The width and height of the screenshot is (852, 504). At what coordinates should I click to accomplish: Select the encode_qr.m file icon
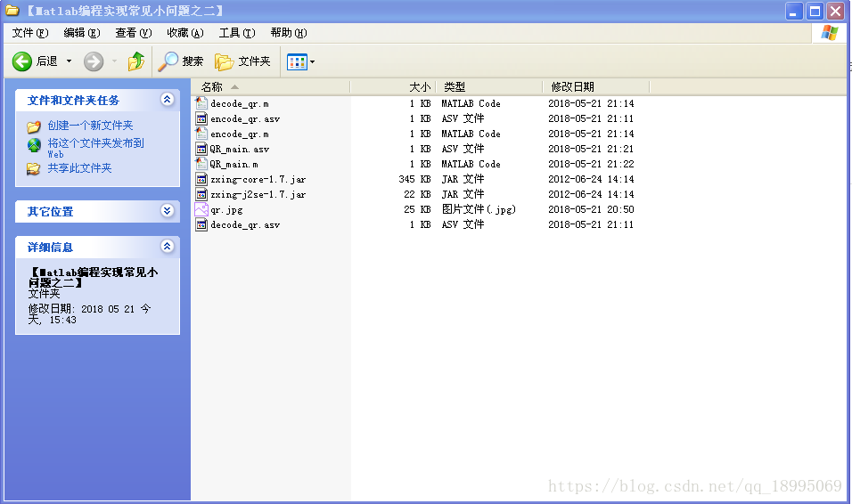tap(201, 134)
